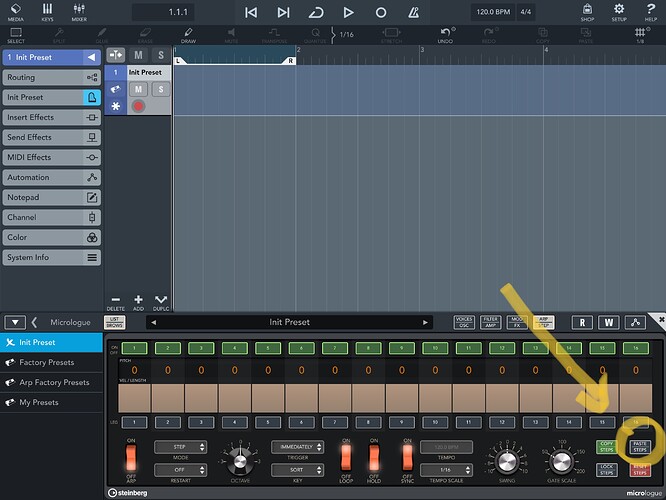Open the Notepad section

pyautogui.click(x=51, y=197)
